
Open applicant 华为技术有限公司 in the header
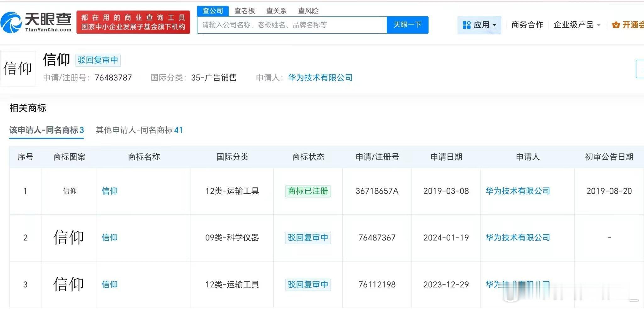320,78
